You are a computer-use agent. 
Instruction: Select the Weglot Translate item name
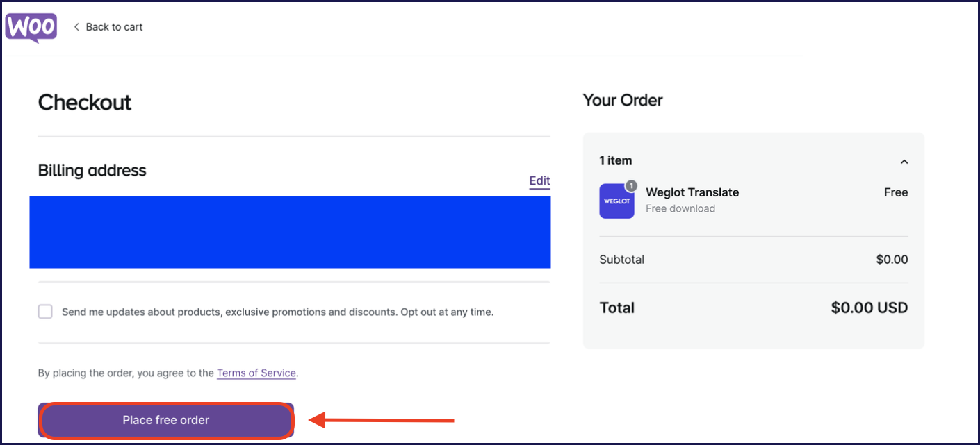[692, 192]
